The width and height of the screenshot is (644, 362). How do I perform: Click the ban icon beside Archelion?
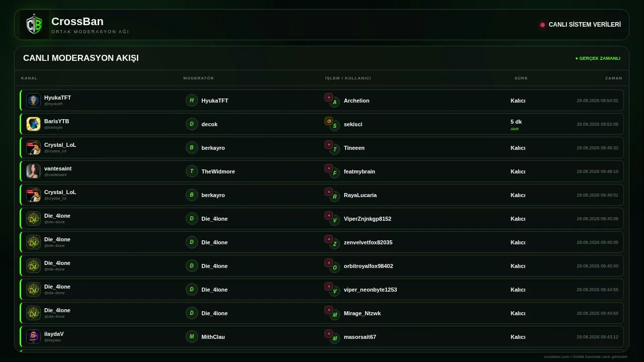(329, 98)
